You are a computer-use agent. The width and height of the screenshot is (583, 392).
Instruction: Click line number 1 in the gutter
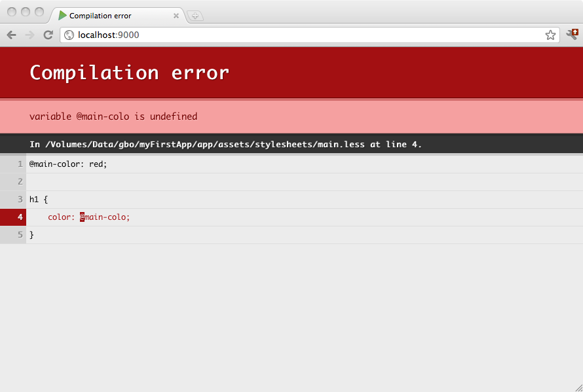pyautogui.click(x=20, y=164)
